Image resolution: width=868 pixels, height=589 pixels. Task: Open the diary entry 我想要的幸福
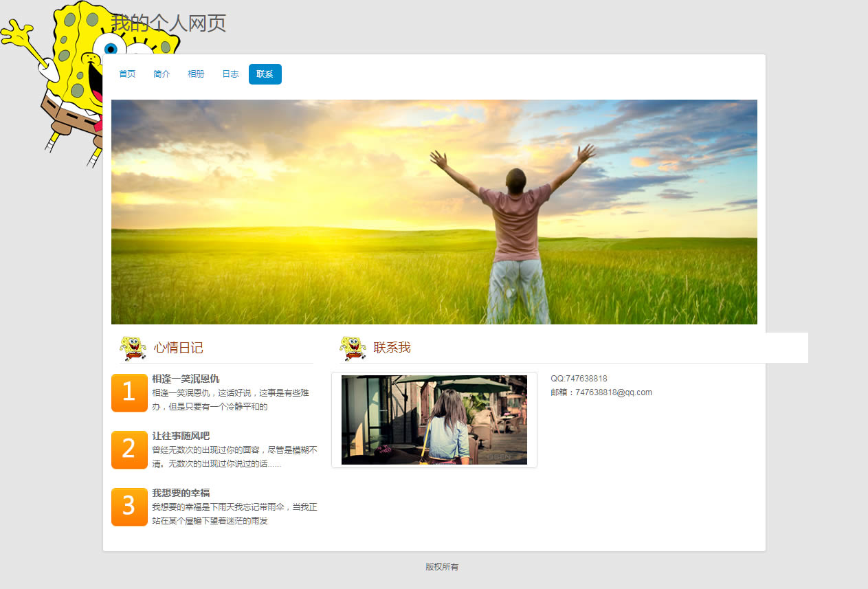[181, 493]
